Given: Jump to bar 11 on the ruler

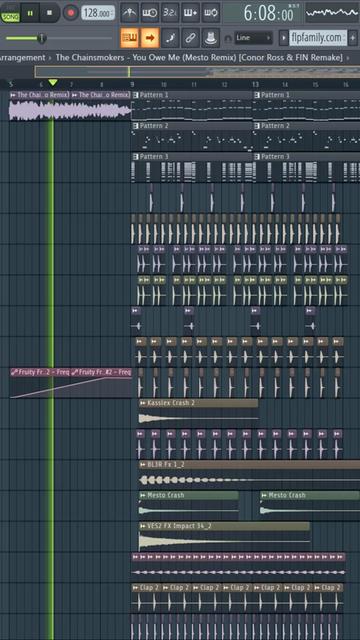Looking at the screenshot, I should coord(194,84).
